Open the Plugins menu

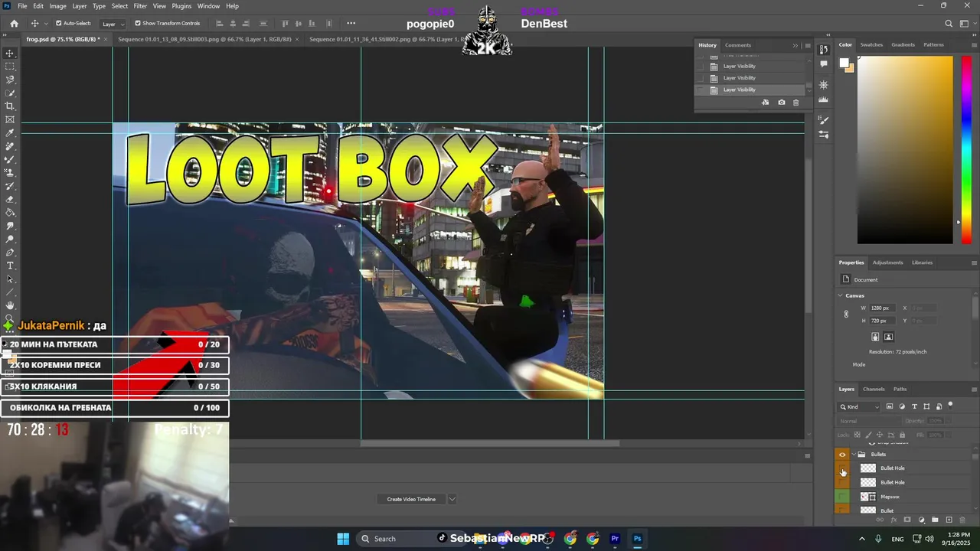(182, 6)
